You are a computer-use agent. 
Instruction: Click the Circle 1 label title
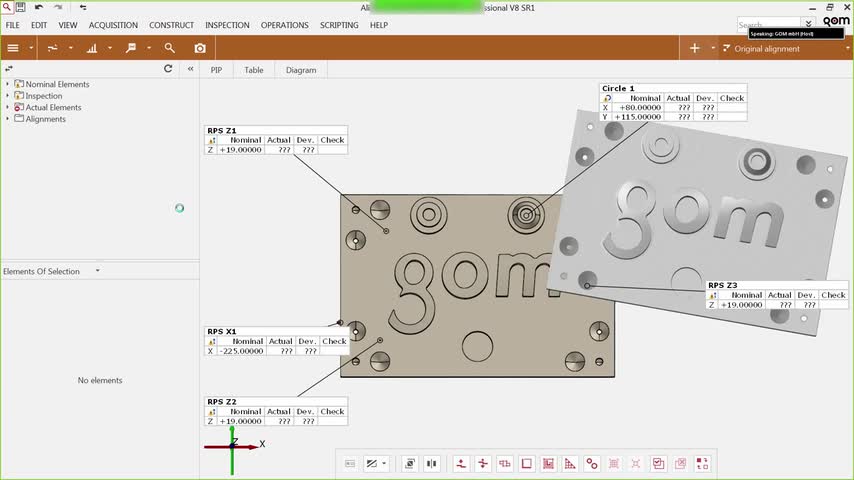(618, 88)
